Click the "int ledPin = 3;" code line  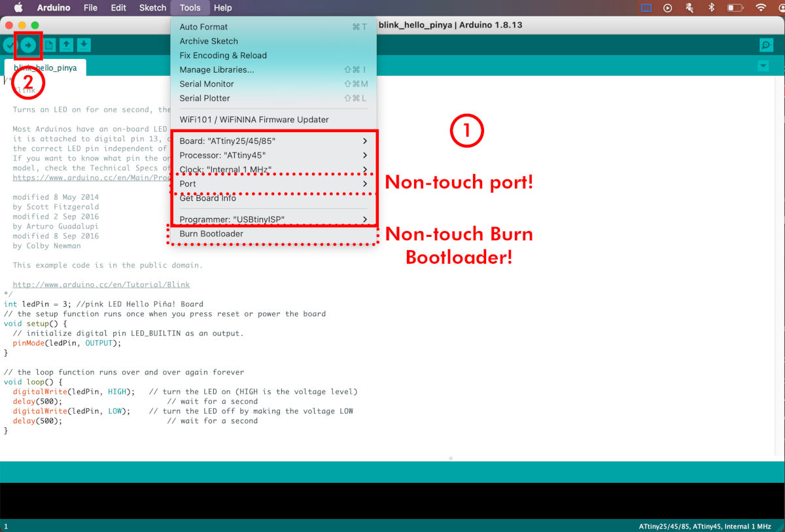(103, 304)
